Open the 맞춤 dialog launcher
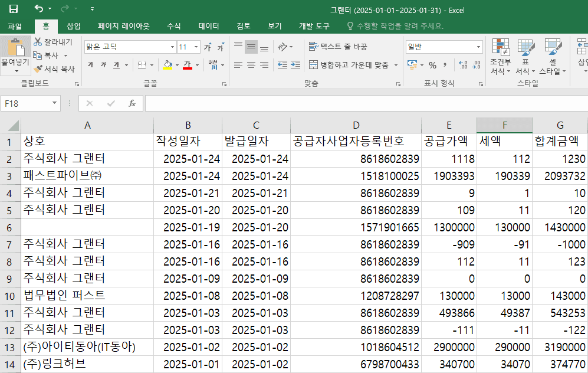Screen dimensions: 588x373 click(398, 84)
